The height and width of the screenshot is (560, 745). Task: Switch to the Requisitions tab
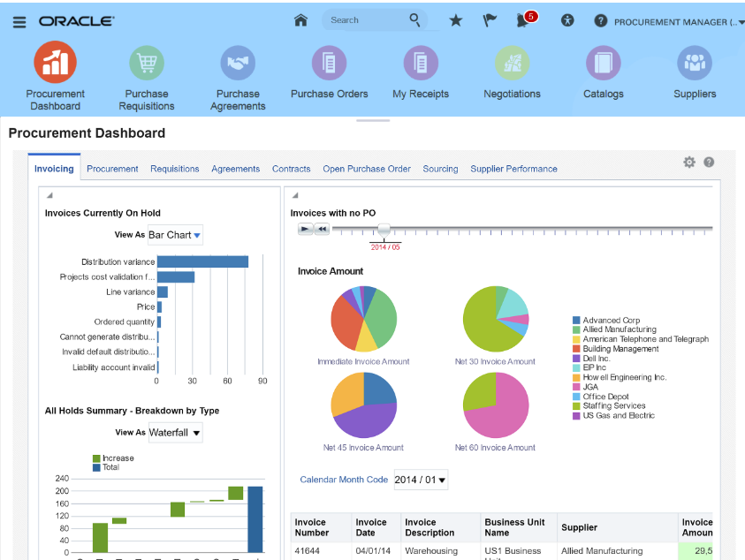(175, 169)
